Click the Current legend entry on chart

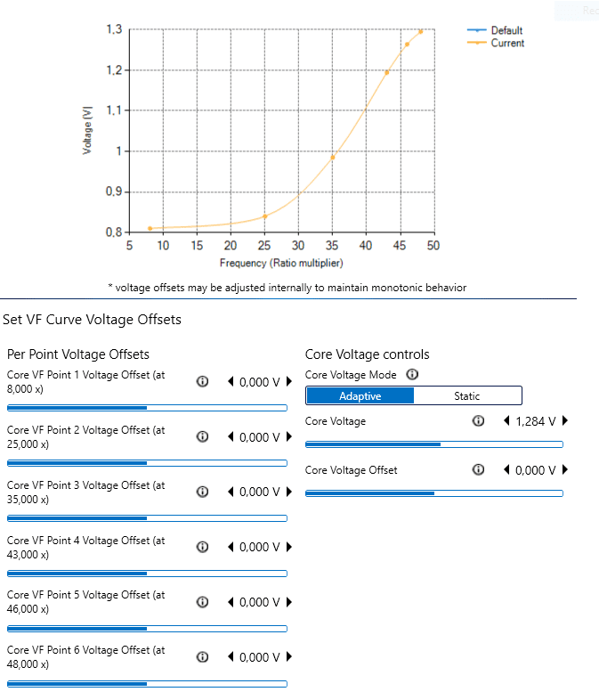(496, 44)
